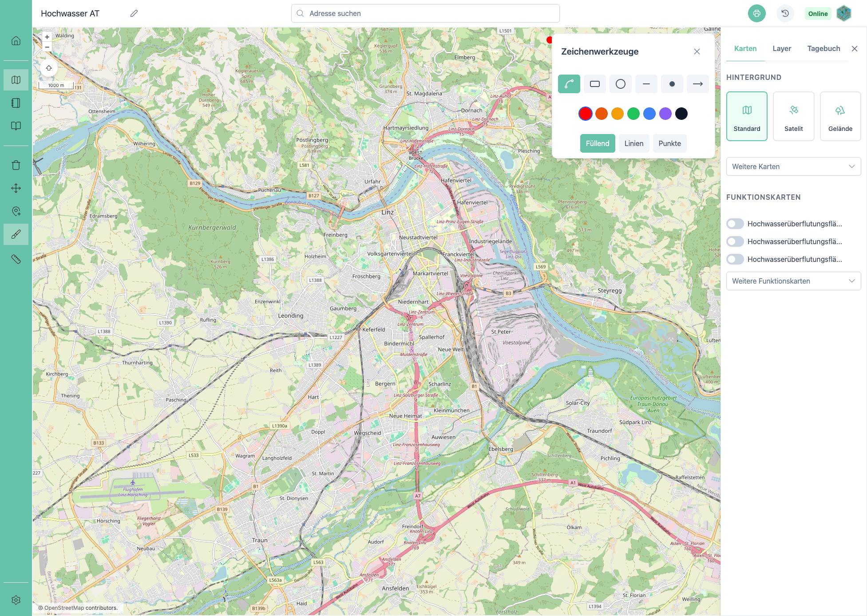Viewport: 867px width, 616px height.
Task: Open the history clock icon
Action: click(785, 13)
